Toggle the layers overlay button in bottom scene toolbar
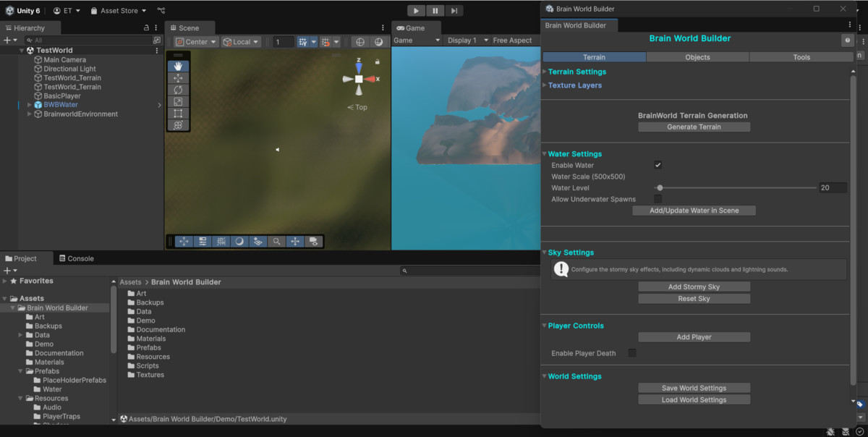Viewport: 868px width, 437px height. (258, 242)
